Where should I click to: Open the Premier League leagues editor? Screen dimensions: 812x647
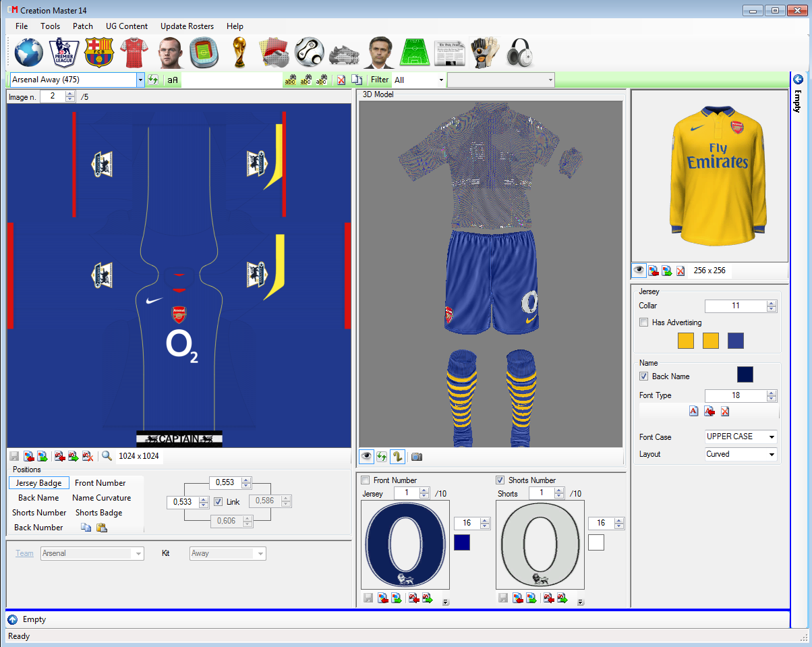[65, 52]
